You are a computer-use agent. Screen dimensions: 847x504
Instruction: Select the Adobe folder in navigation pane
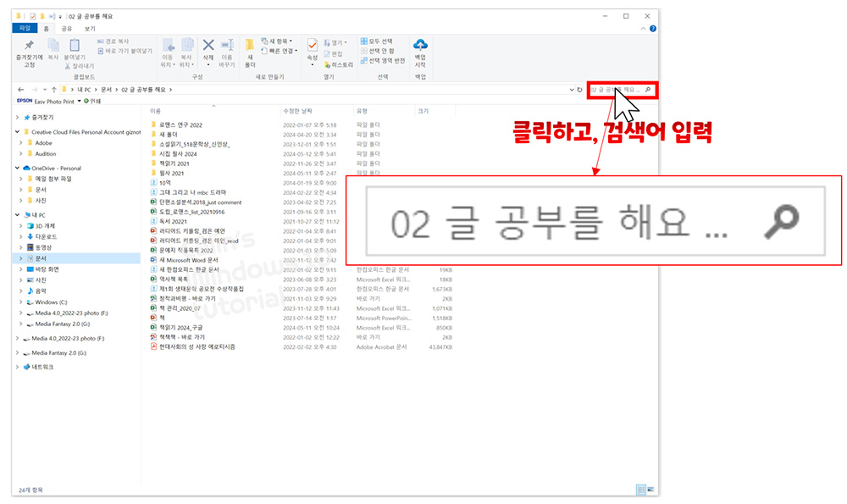[43, 143]
